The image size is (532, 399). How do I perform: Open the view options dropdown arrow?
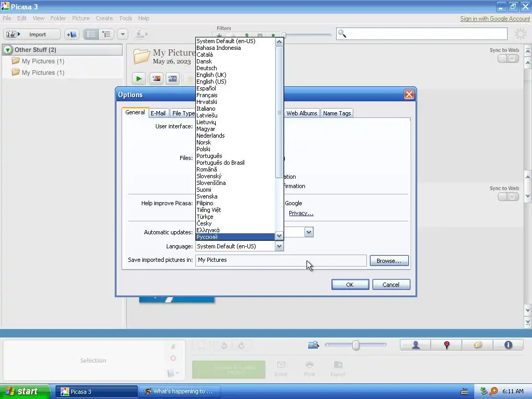[123, 34]
